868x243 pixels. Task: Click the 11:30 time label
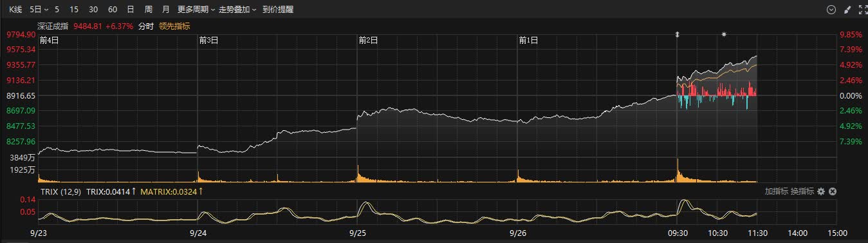[x=757, y=233]
